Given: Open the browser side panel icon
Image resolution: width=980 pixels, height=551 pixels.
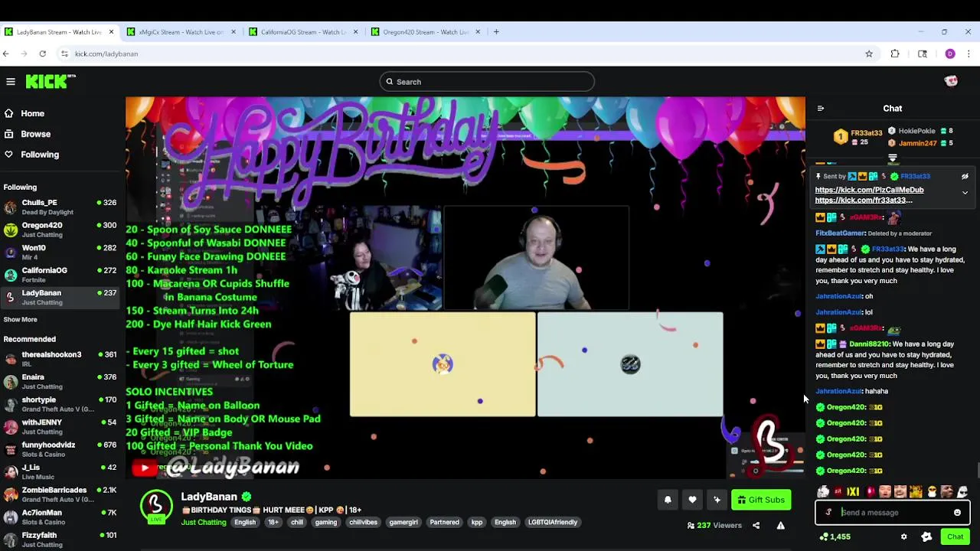Looking at the screenshot, I should (923, 54).
